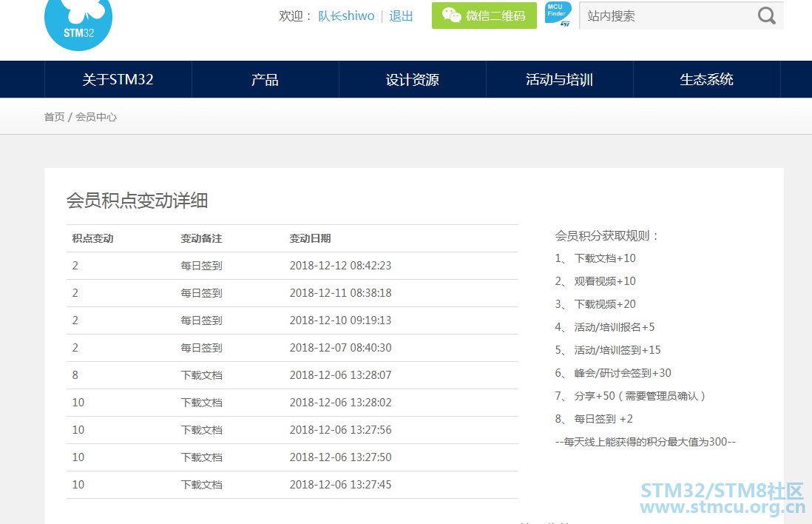This screenshot has height=524, width=812.
Task: Click 每日签到 in the 2018-12-12 row
Action: 201,266
